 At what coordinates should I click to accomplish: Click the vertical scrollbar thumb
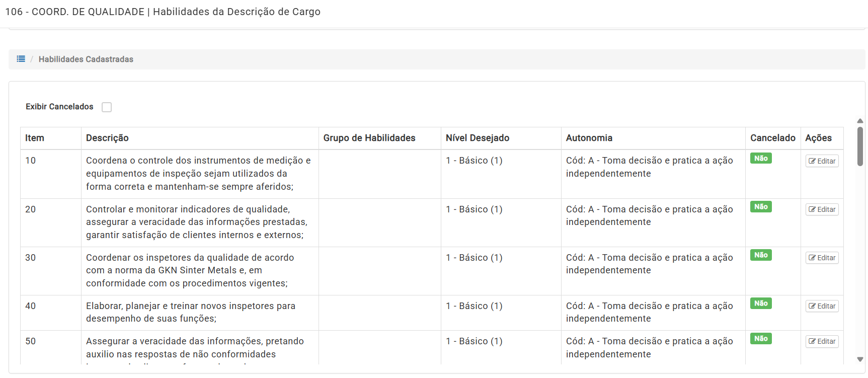(x=860, y=146)
